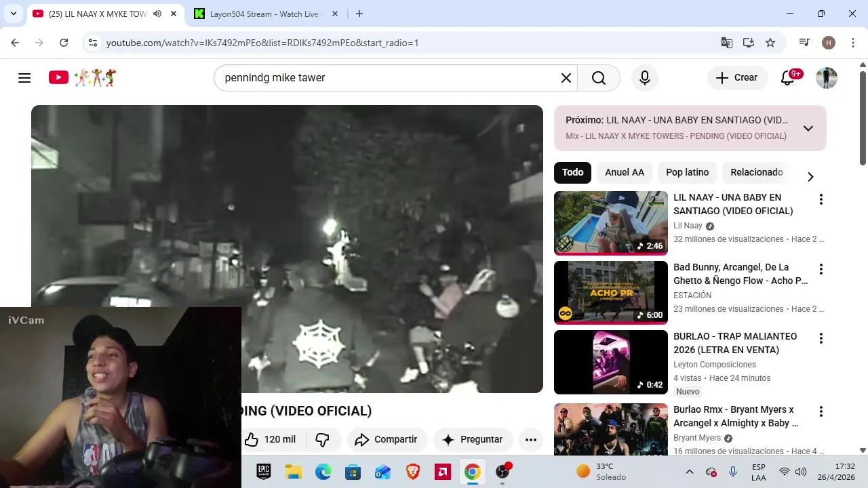This screenshot has width=868, height=488.
Task: Open BURLAO - TRAP MALIANTEO 2026 title link
Action: pyautogui.click(x=735, y=343)
